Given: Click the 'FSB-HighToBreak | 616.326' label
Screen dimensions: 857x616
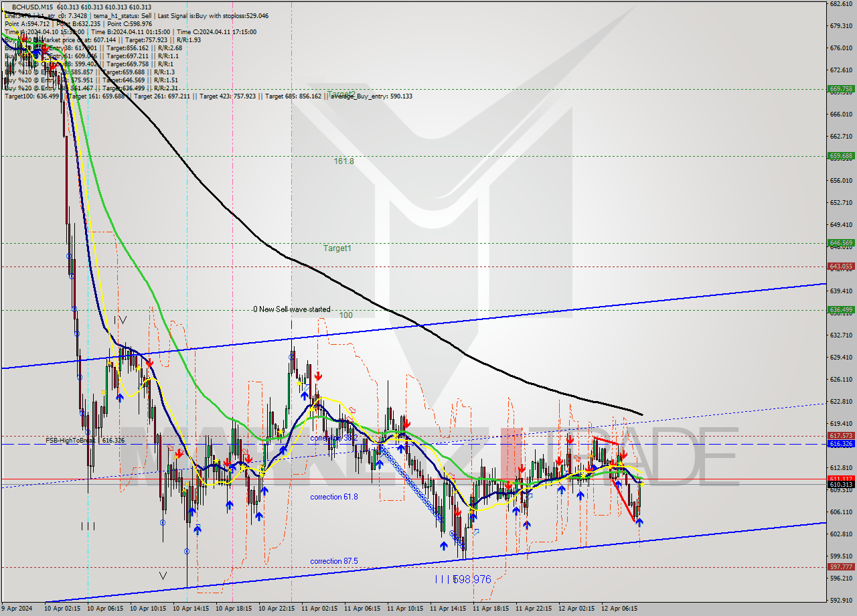Looking at the screenshot, I should [84, 441].
